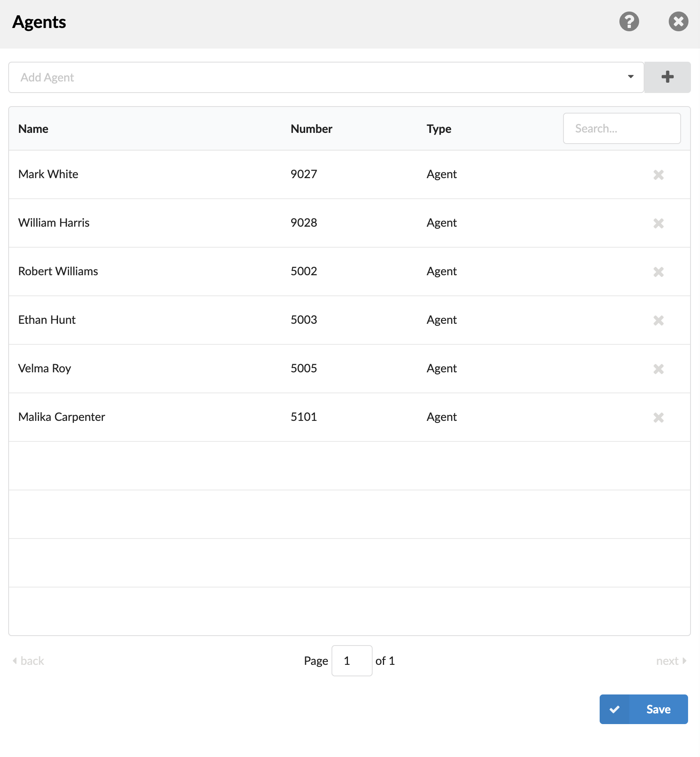
Task: Click Agent type in Mark White row
Action: coord(442,174)
